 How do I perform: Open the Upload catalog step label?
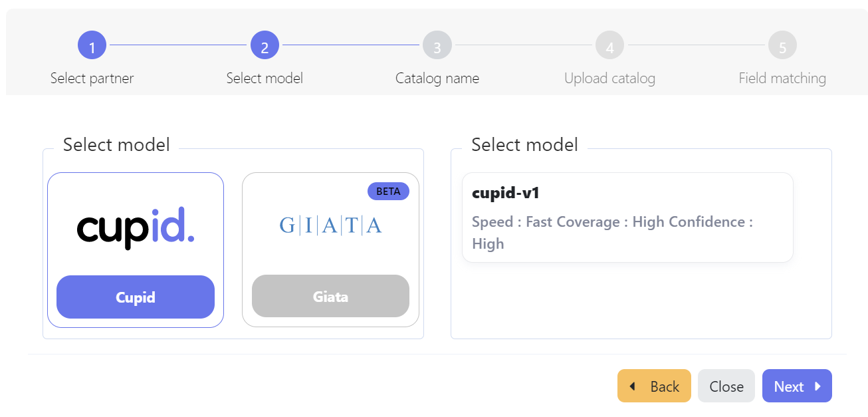[x=609, y=78]
